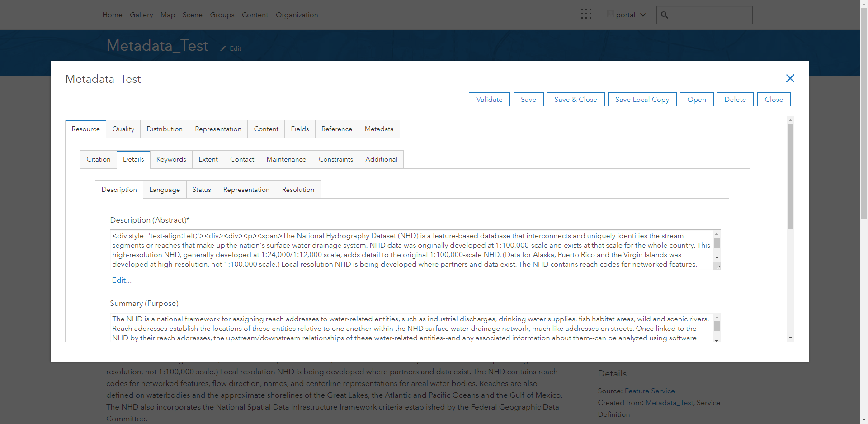Click the Open button
The height and width of the screenshot is (424, 868).
tap(697, 100)
